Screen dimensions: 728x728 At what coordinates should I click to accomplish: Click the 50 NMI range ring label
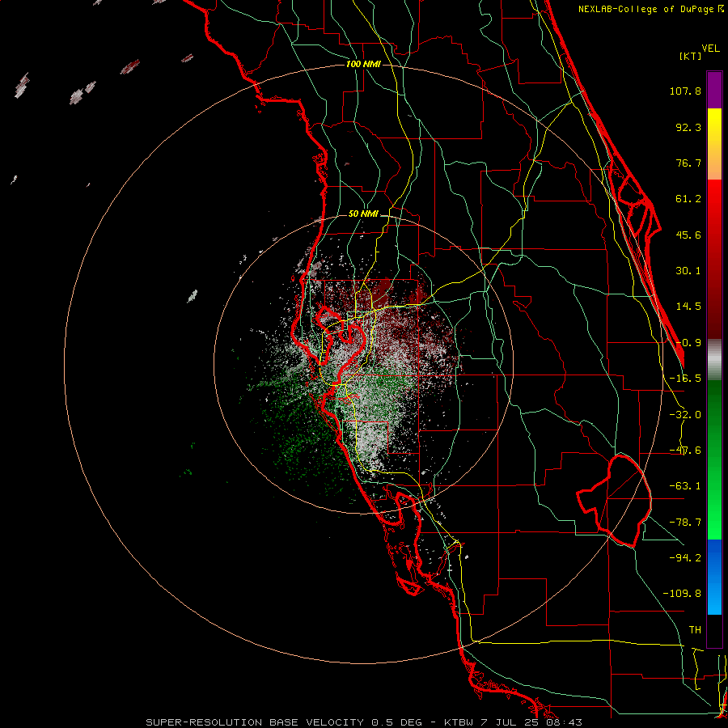pyautogui.click(x=363, y=214)
